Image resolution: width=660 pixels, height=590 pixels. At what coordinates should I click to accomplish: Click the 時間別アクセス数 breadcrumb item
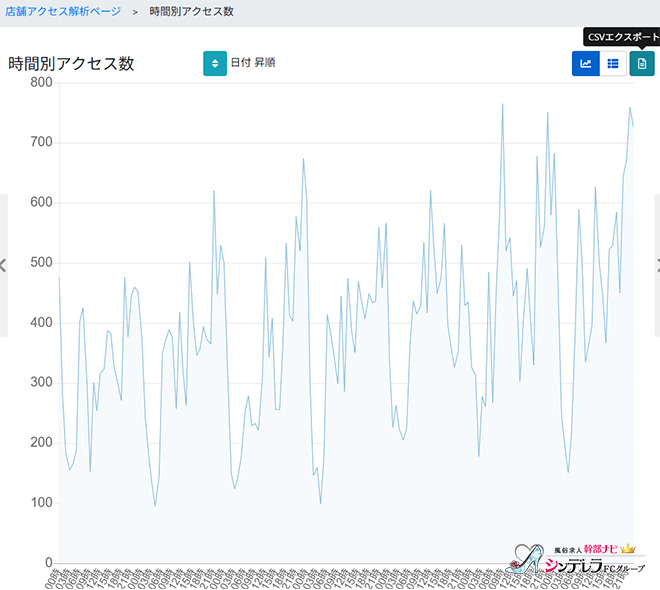pyautogui.click(x=192, y=11)
